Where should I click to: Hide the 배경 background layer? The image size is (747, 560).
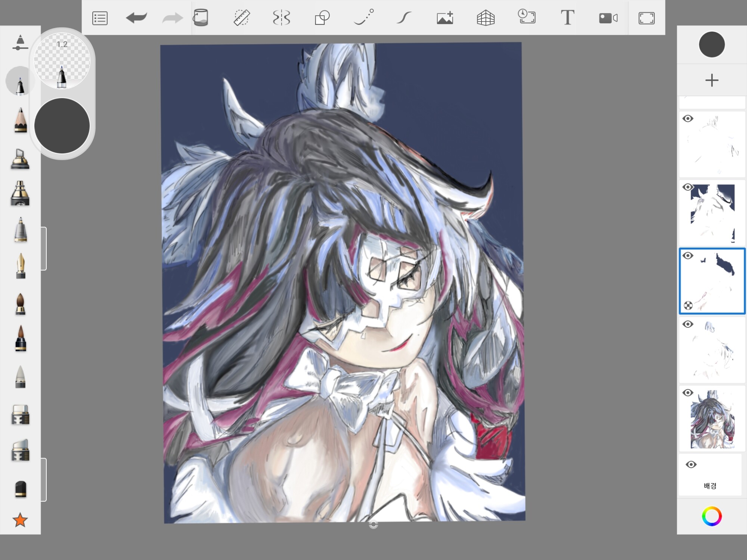[x=691, y=464]
